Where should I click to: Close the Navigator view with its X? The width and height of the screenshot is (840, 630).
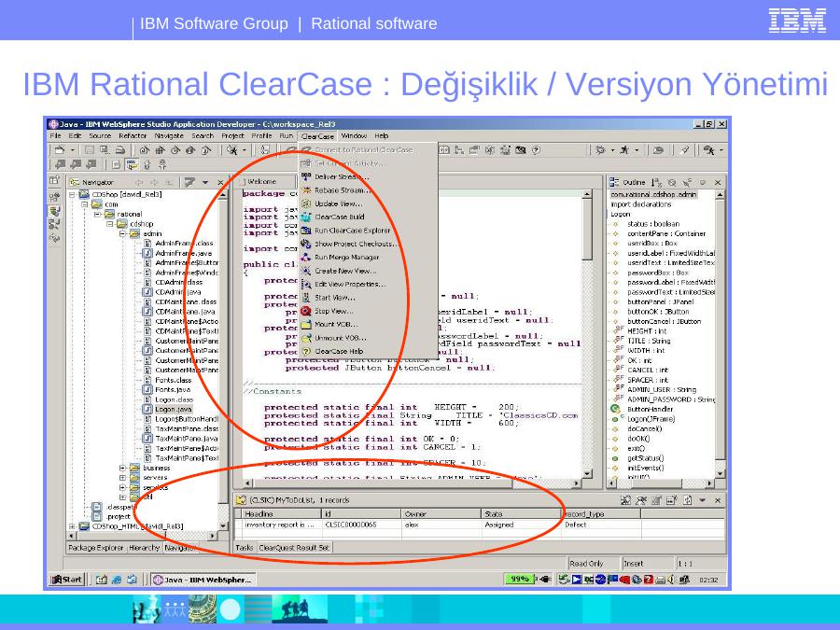[220, 182]
